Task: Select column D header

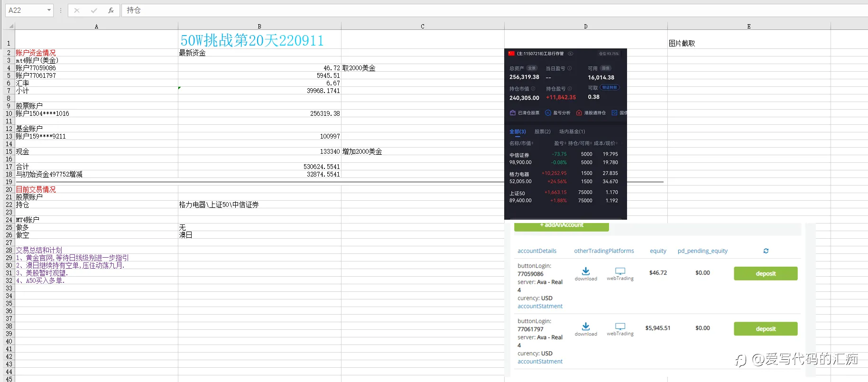Action: (586, 26)
